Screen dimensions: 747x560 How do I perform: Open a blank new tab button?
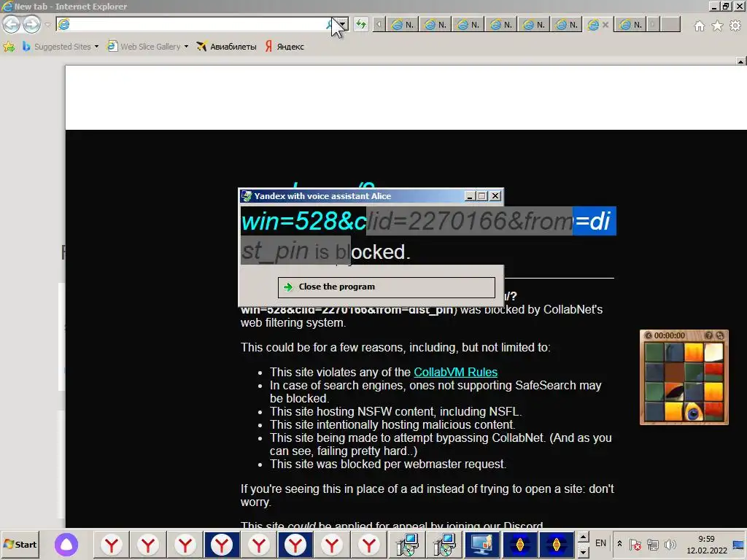point(671,25)
